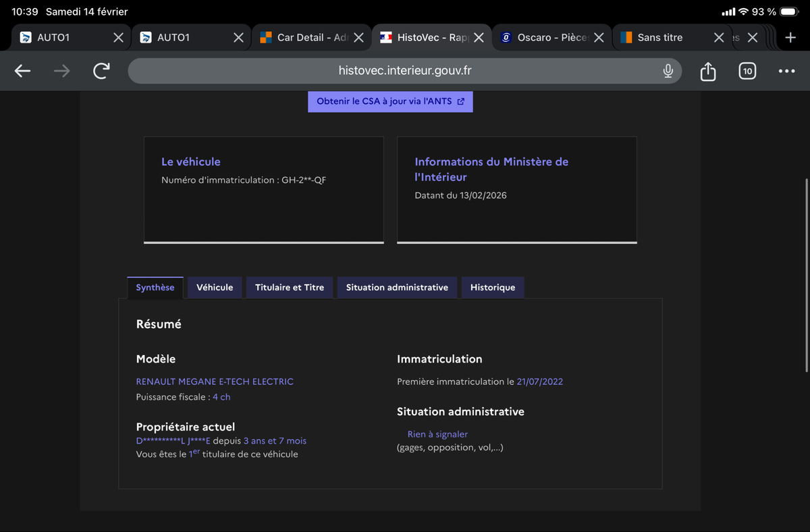Close the Car Detail tab

point(358,38)
